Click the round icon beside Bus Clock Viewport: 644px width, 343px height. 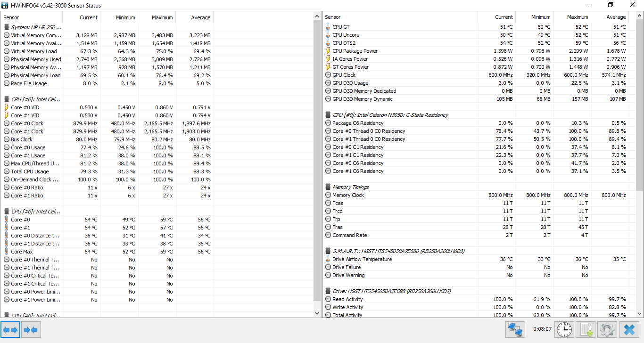coord(7,139)
